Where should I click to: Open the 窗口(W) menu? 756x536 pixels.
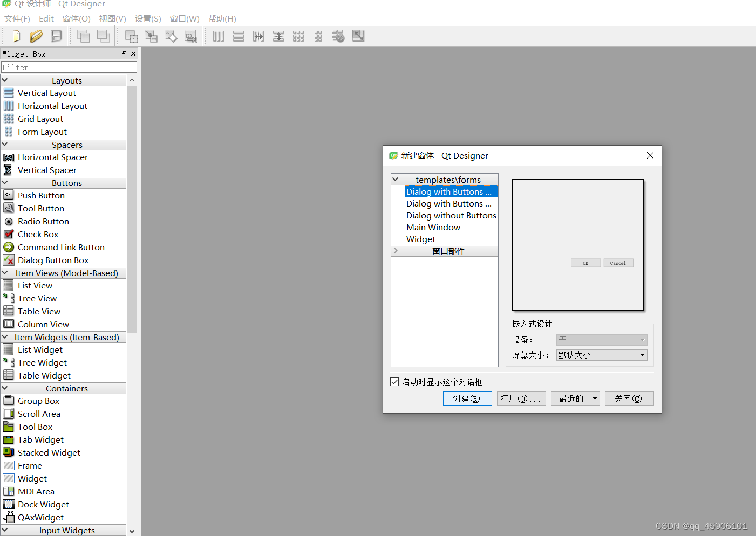185,19
